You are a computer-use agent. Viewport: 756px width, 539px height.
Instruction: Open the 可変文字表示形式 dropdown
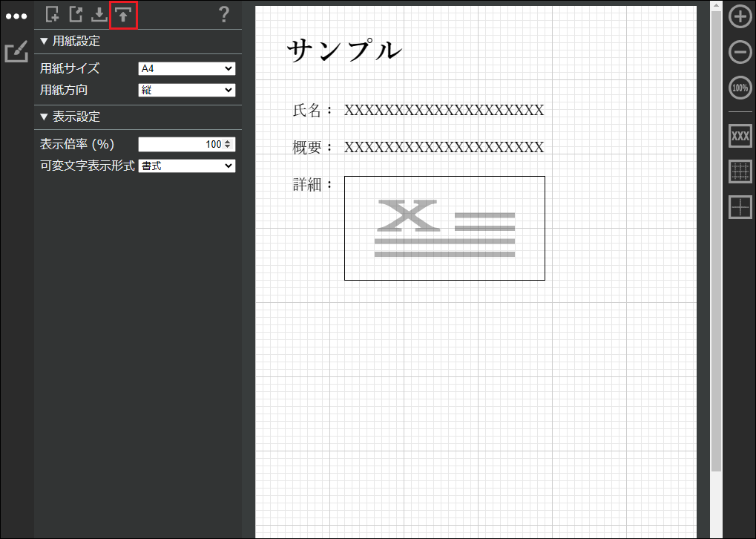click(187, 166)
